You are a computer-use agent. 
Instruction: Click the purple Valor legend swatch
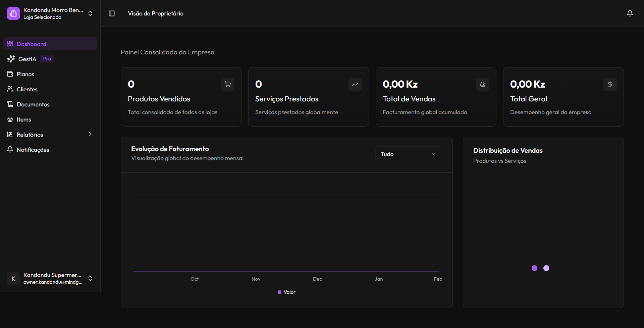[x=279, y=292]
